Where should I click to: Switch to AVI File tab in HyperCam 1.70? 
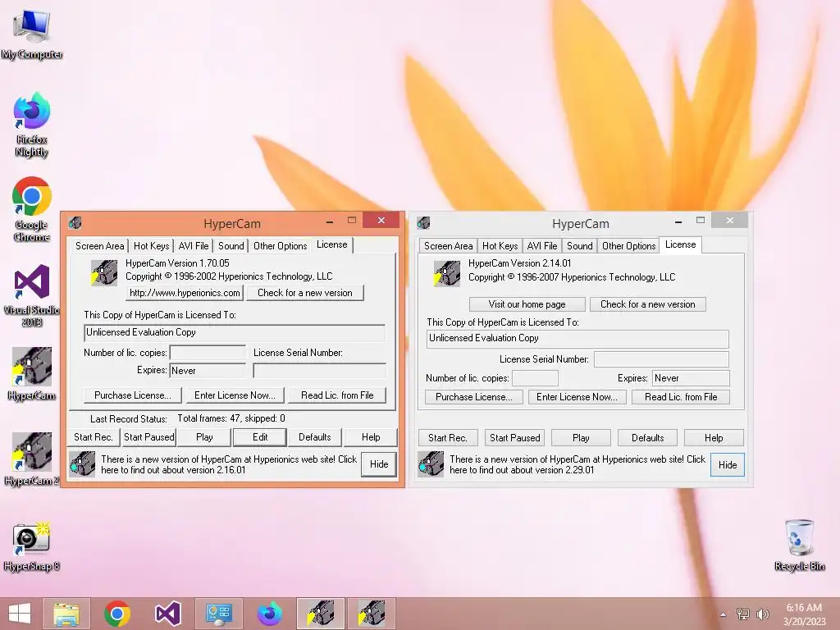coord(194,246)
